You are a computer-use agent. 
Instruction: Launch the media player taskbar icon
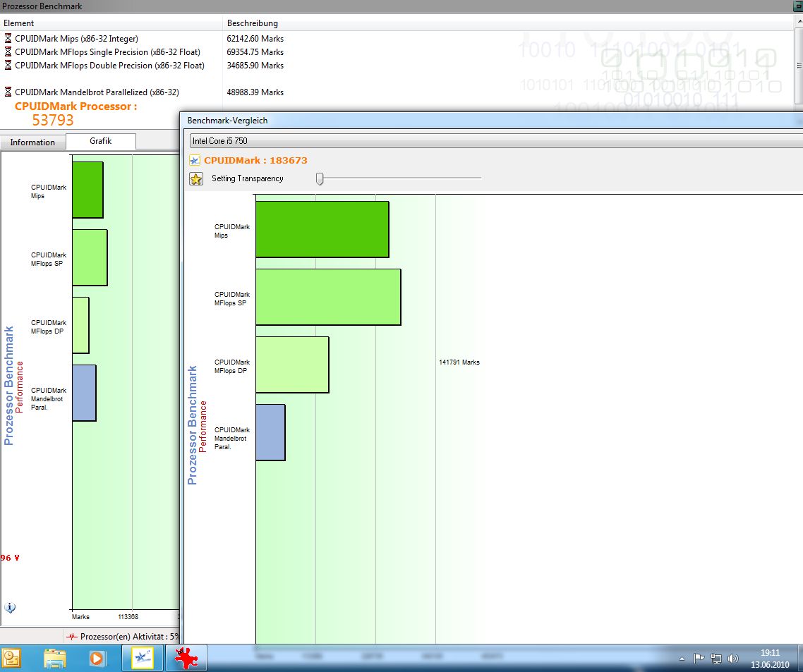(97, 658)
